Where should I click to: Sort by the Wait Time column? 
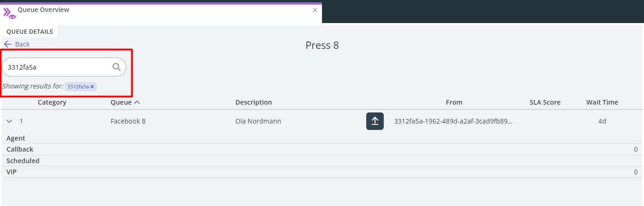pyautogui.click(x=602, y=102)
